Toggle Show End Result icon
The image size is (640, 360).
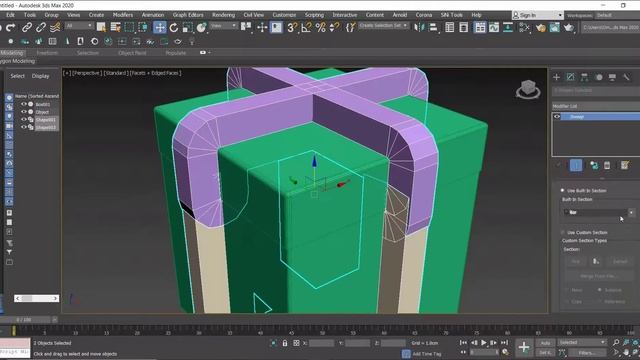coord(576,165)
